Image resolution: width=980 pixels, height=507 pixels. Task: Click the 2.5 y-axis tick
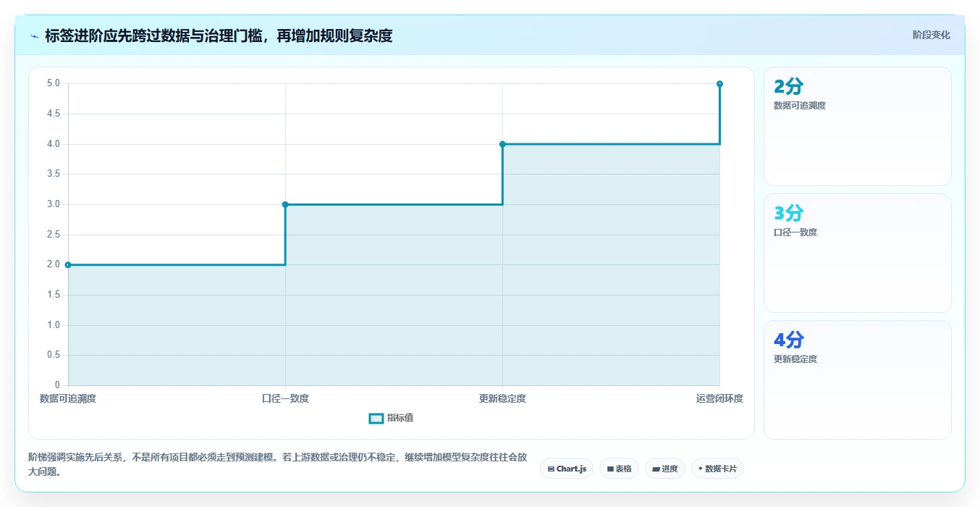click(x=54, y=235)
